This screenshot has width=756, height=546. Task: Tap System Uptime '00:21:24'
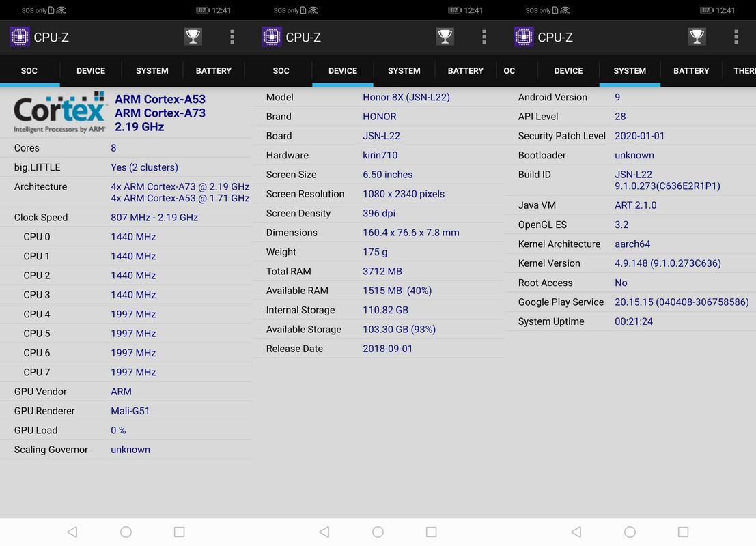click(634, 321)
